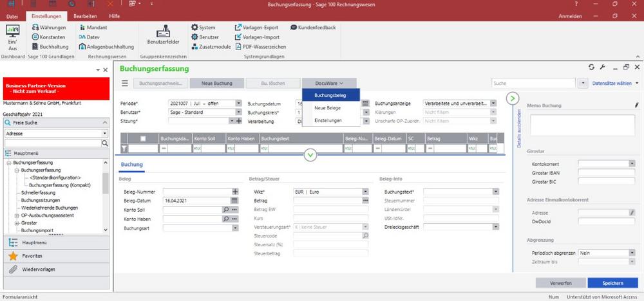Open the Hilfe tab
644x301 pixels.
tap(115, 17)
